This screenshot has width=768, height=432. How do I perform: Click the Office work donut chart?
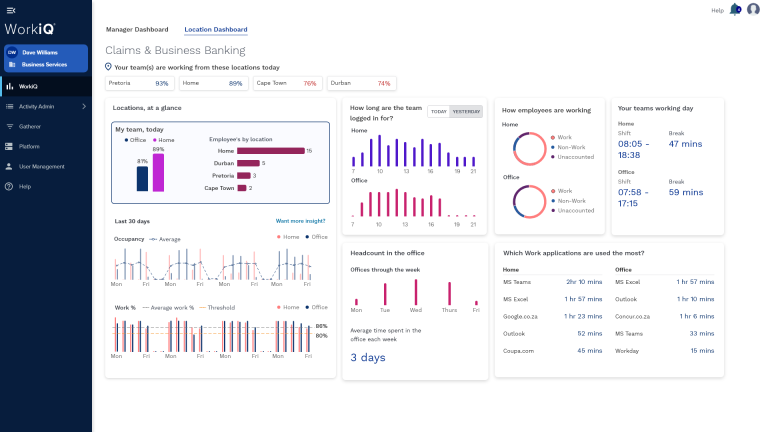[529, 201]
